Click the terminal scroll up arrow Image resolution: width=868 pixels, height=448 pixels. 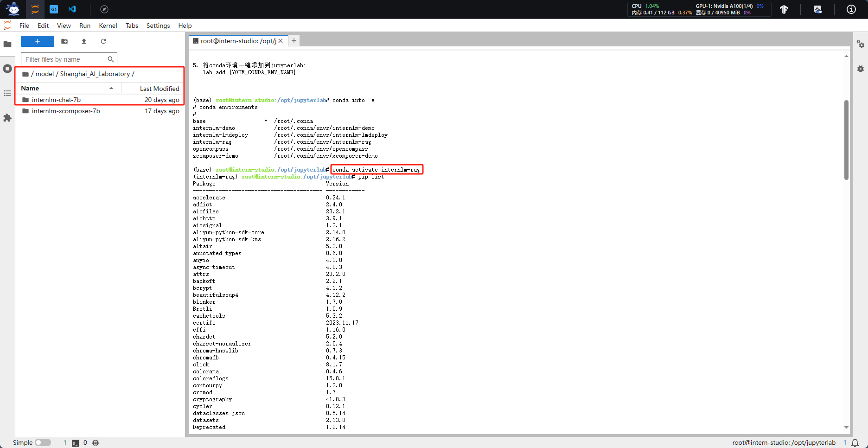tap(846, 56)
